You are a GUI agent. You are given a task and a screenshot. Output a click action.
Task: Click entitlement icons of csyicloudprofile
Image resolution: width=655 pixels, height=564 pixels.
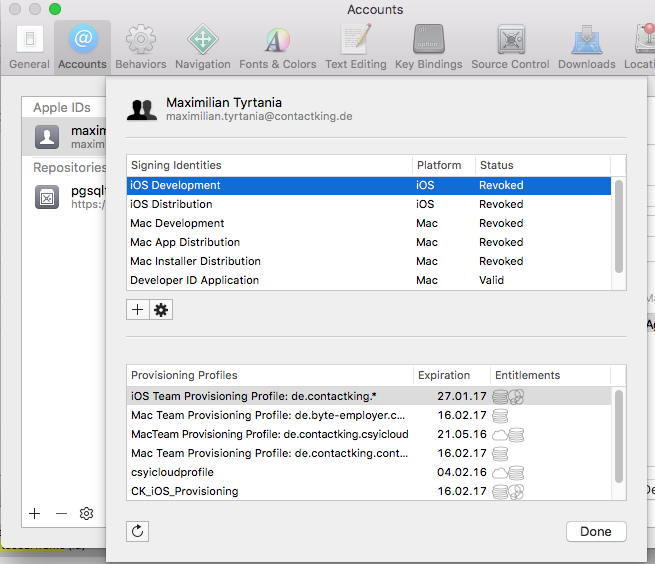coord(508,473)
